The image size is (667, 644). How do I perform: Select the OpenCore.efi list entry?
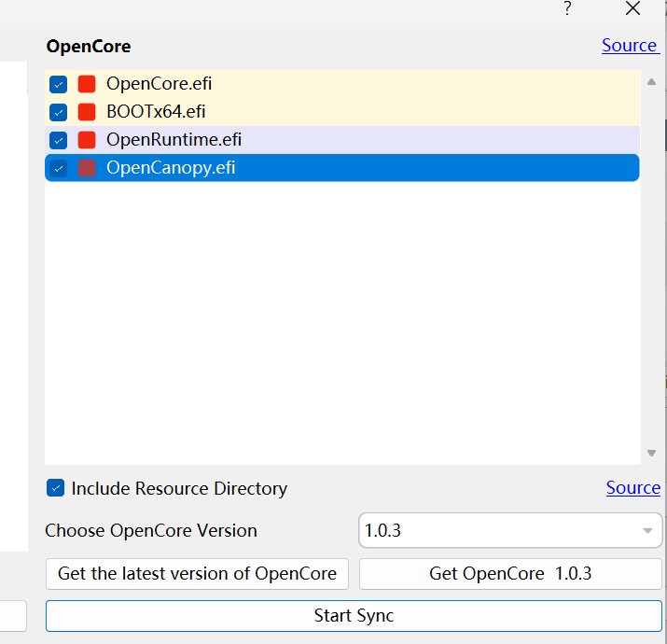[x=159, y=84]
